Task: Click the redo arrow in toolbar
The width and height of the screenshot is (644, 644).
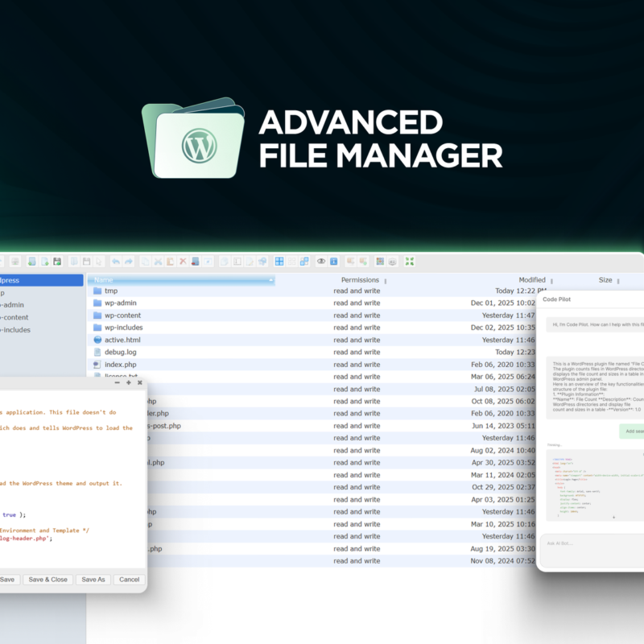Action: tap(129, 262)
